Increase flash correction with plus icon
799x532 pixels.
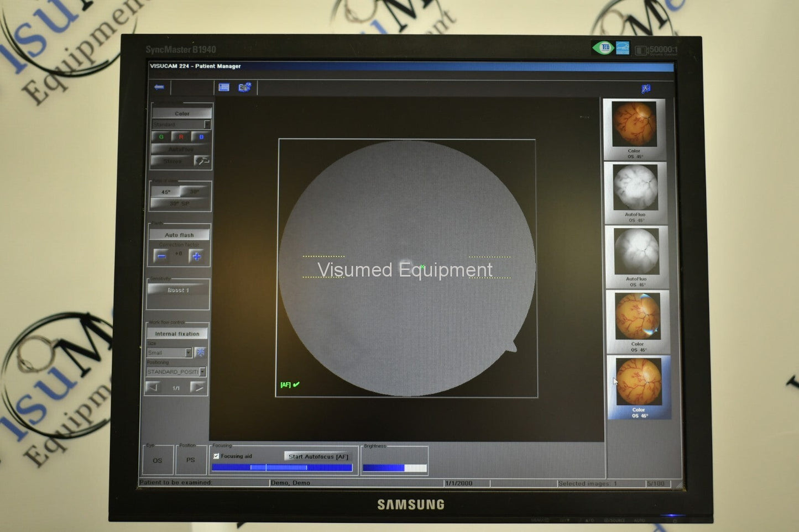pos(196,256)
